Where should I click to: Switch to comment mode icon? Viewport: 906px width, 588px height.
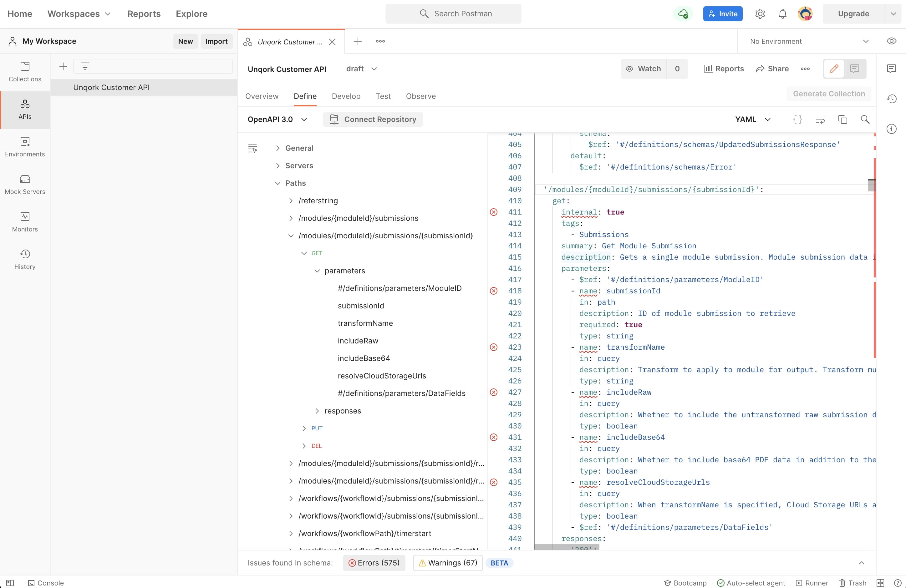tap(855, 69)
